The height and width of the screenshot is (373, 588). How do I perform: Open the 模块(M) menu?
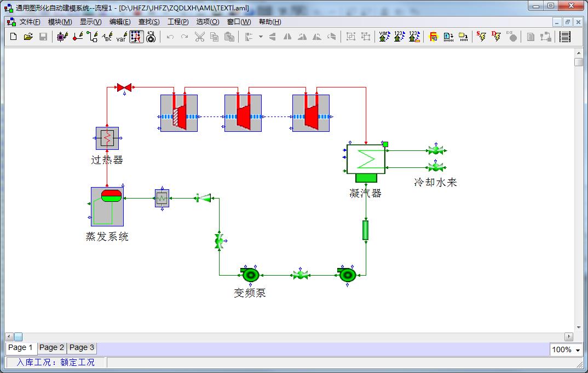click(60, 22)
